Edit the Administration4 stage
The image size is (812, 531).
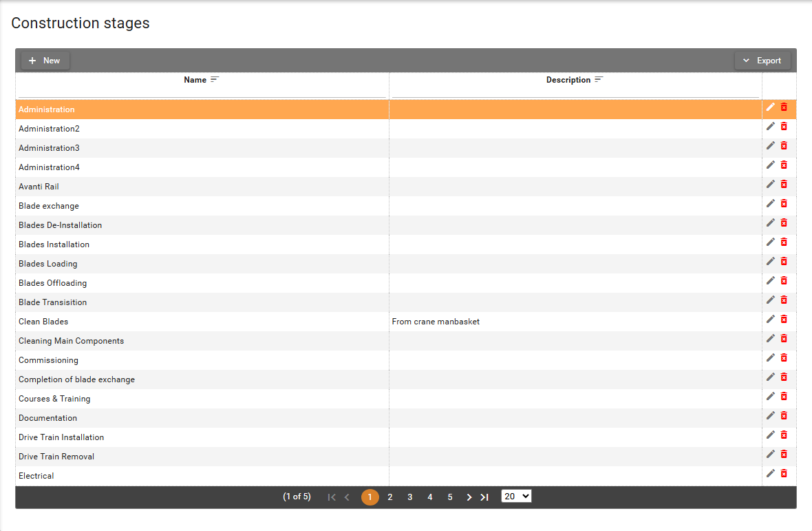point(771,165)
